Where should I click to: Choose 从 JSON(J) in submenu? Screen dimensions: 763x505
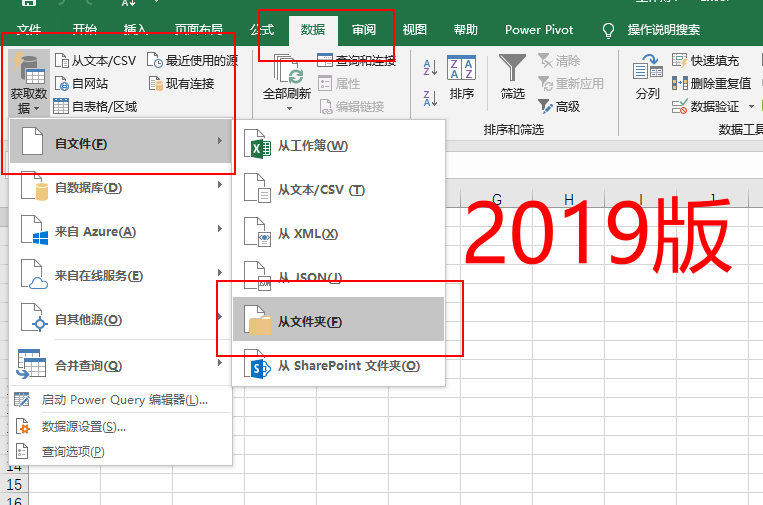point(339,277)
